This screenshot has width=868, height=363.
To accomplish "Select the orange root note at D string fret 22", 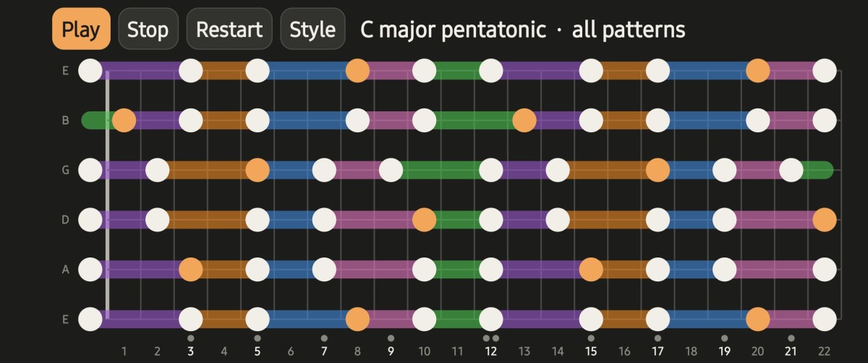I will (825, 219).
